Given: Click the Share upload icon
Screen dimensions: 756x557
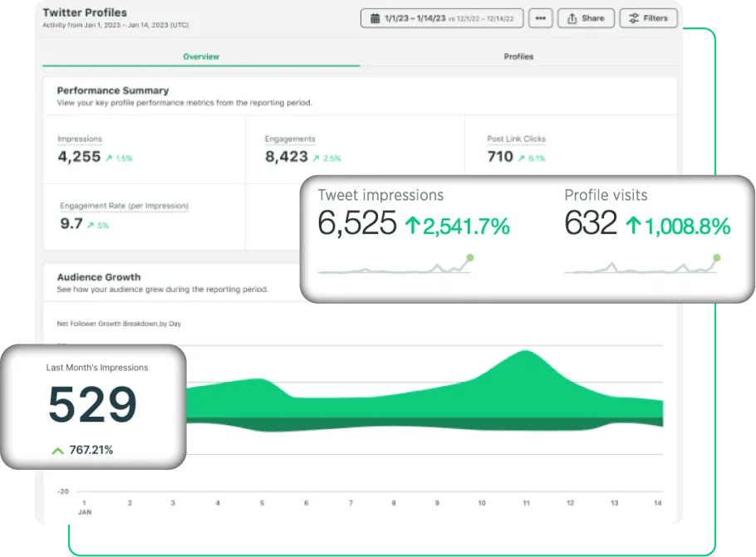Looking at the screenshot, I should pyautogui.click(x=572, y=18).
